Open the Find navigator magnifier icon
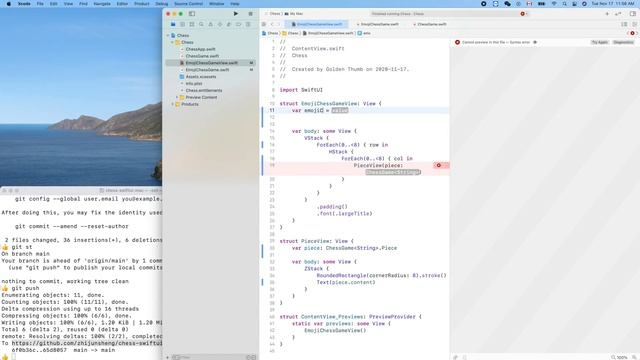640x360 pixels. [x=201, y=24]
